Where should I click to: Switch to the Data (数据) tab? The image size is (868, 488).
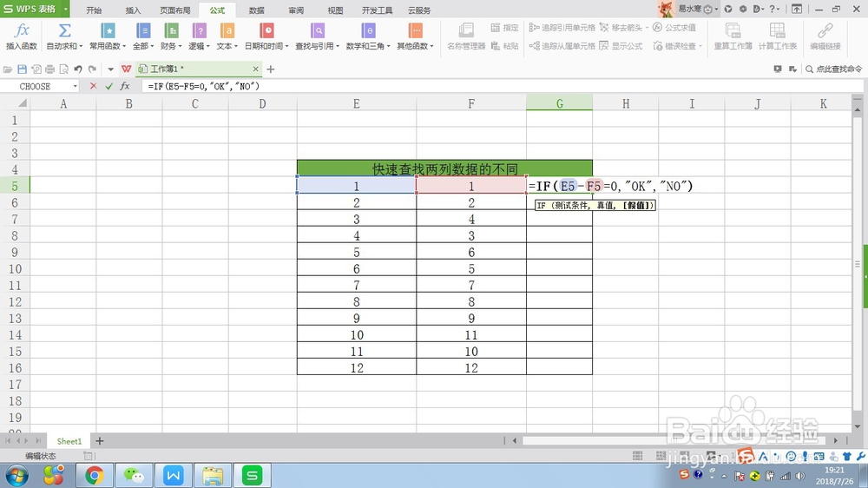[256, 10]
